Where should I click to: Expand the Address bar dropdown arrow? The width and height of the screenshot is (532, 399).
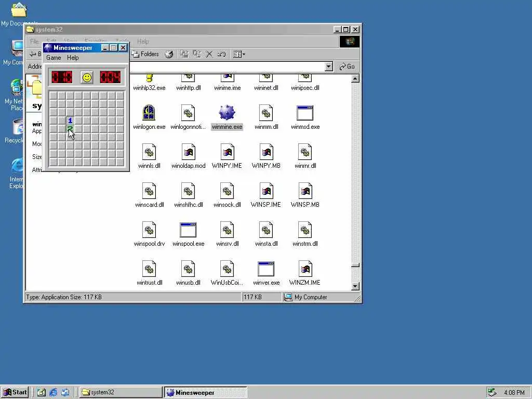pos(328,66)
